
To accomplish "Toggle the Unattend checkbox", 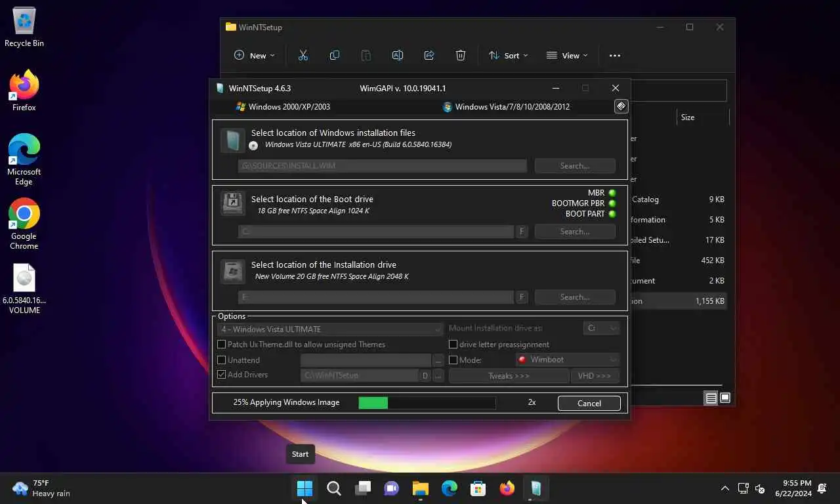I will click(x=222, y=360).
